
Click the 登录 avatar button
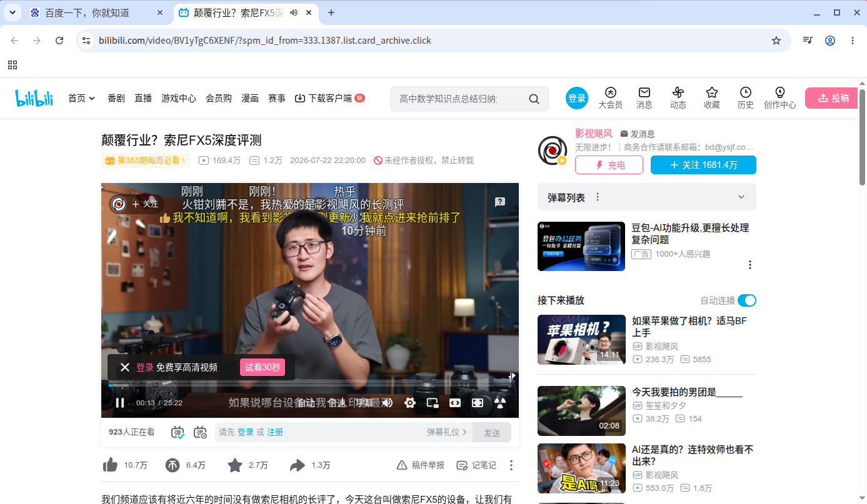[577, 98]
